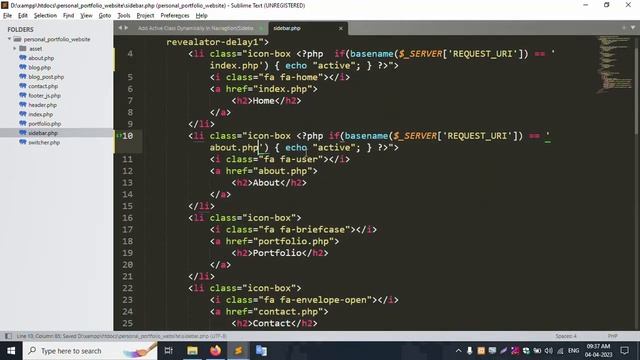Click the Sublime Text taskbar icon

tap(239, 351)
